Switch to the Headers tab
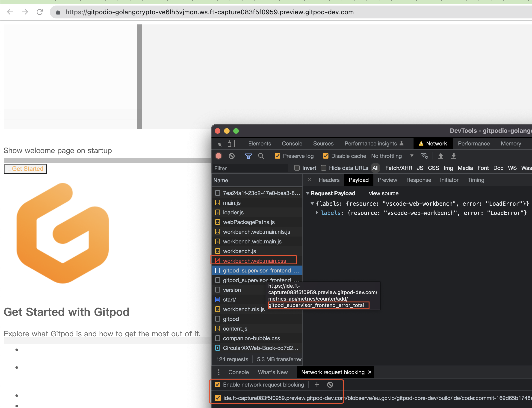Image resolution: width=532 pixels, height=408 pixels. (x=329, y=180)
